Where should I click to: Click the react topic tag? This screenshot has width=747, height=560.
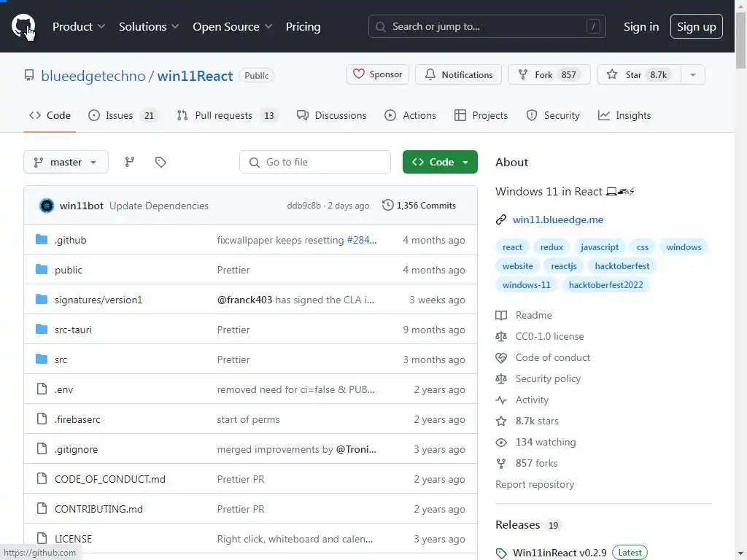(x=512, y=247)
